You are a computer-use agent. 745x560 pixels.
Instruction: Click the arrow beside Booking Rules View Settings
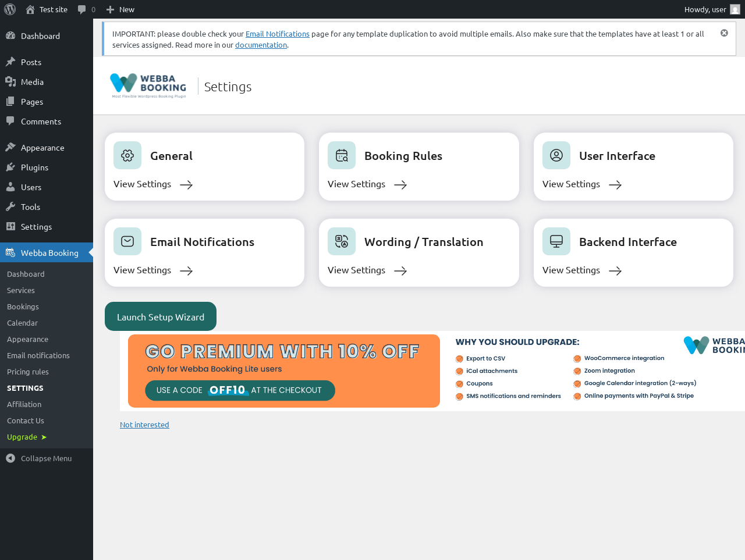click(400, 185)
